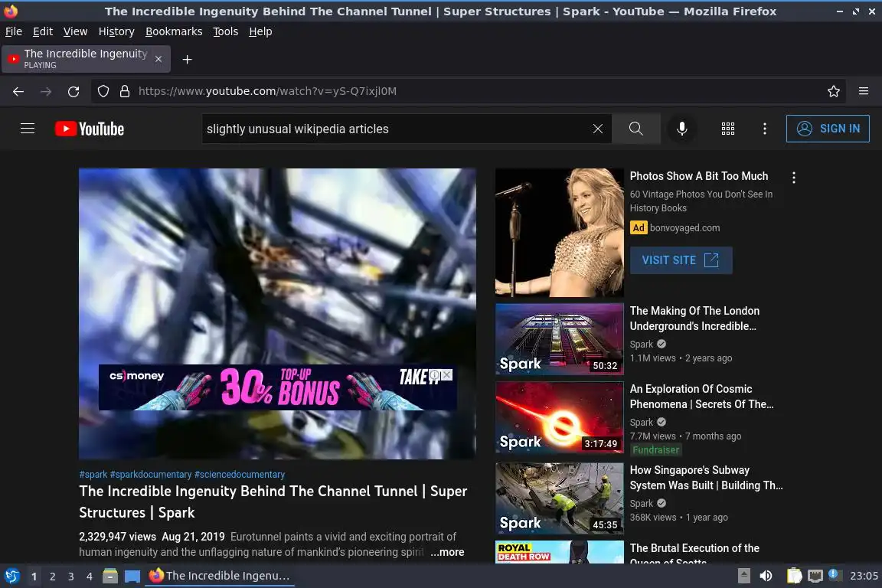This screenshot has width=882, height=588.
Task: Click the Firefox forward arrow
Action: pyautogui.click(x=46, y=91)
